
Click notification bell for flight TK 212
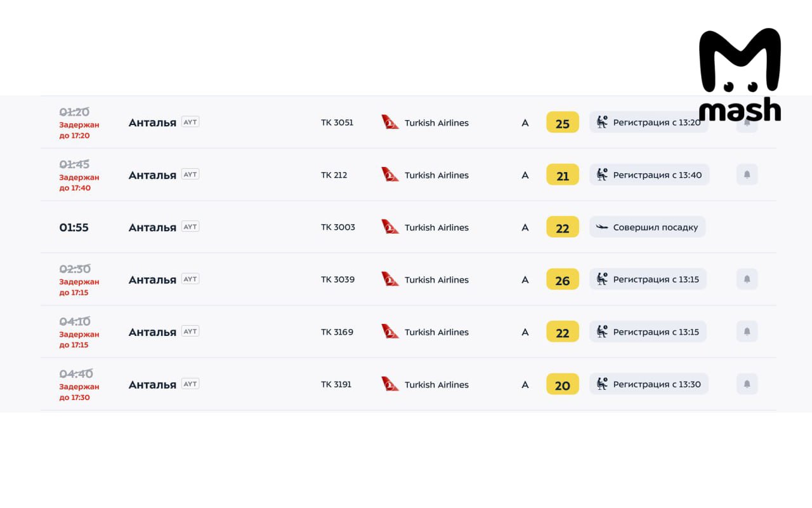point(747,175)
